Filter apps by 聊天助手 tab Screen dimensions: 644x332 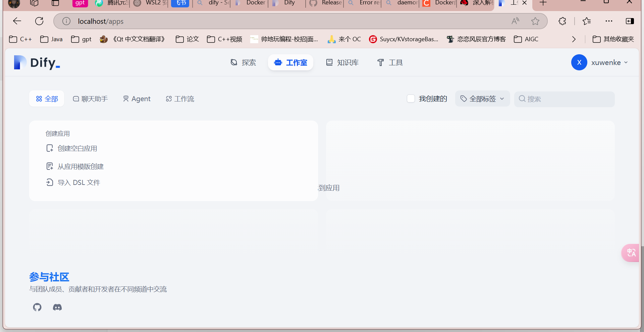pyautogui.click(x=90, y=99)
